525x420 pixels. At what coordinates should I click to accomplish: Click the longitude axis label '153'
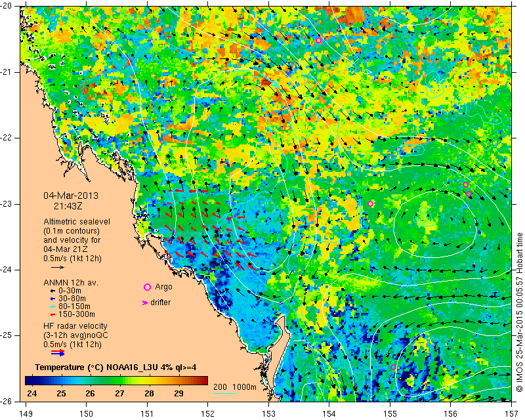coord(268,413)
